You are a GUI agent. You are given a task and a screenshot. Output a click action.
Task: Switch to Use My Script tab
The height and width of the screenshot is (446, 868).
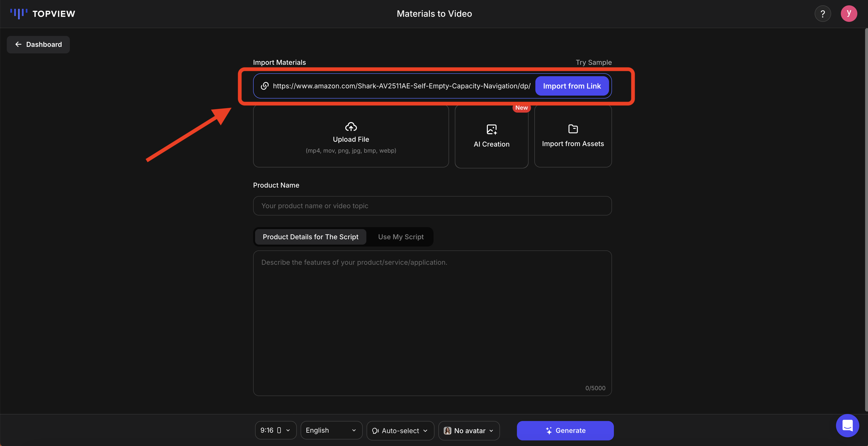tap(401, 237)
